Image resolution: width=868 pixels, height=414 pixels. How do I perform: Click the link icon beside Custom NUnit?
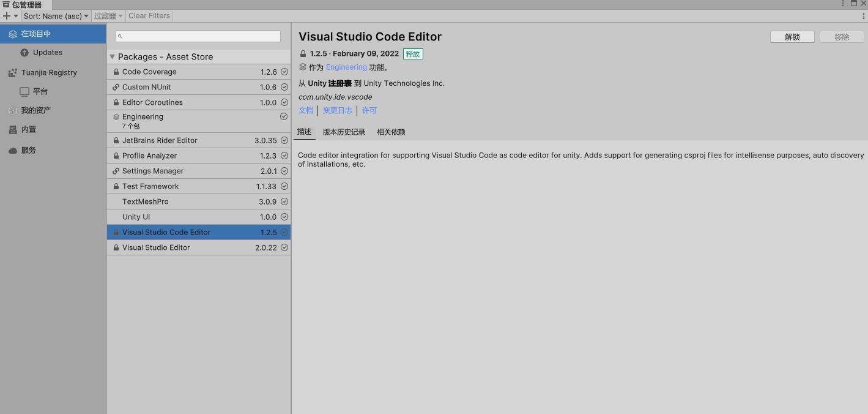click(116, 87)
